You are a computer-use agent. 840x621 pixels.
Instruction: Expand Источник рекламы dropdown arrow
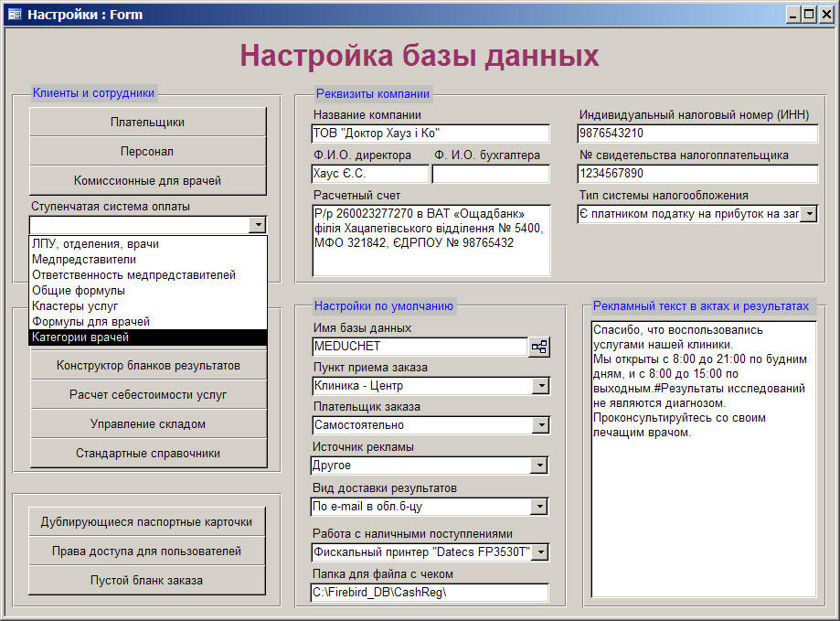tap(539, 466)
